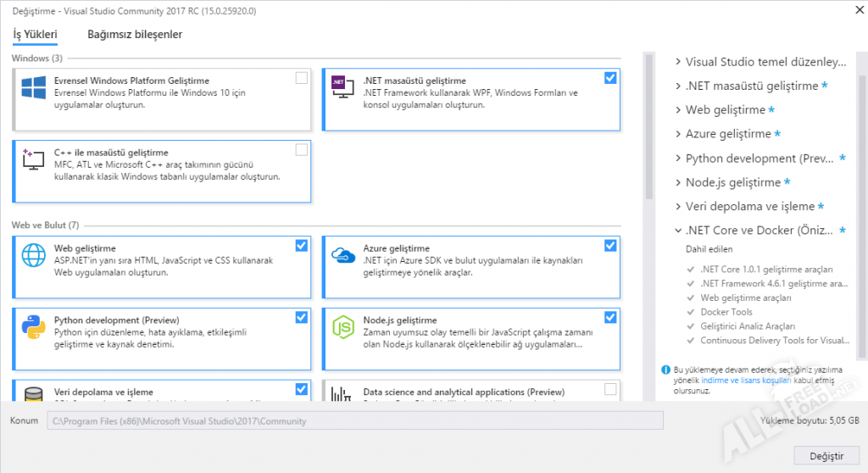Check the C++ ile masaüstü geliştirme box
This screenshot has height=473, width=868.
(x=301, y=150)
